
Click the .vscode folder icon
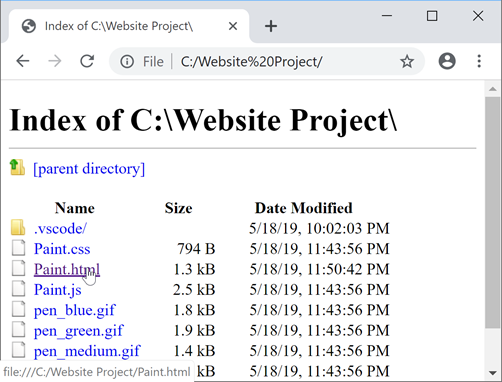coord(18,227)
